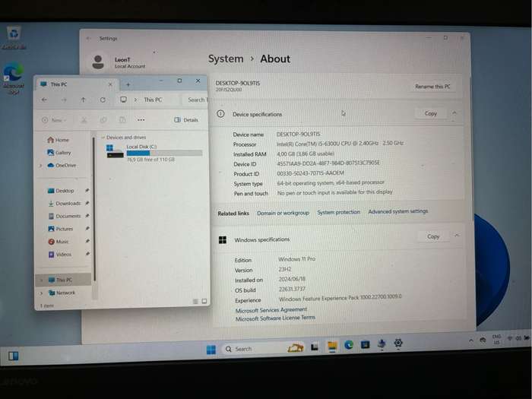Refresh the File Explorer view
Viewport: 532px width, 399px height.
tap(103, 100)
